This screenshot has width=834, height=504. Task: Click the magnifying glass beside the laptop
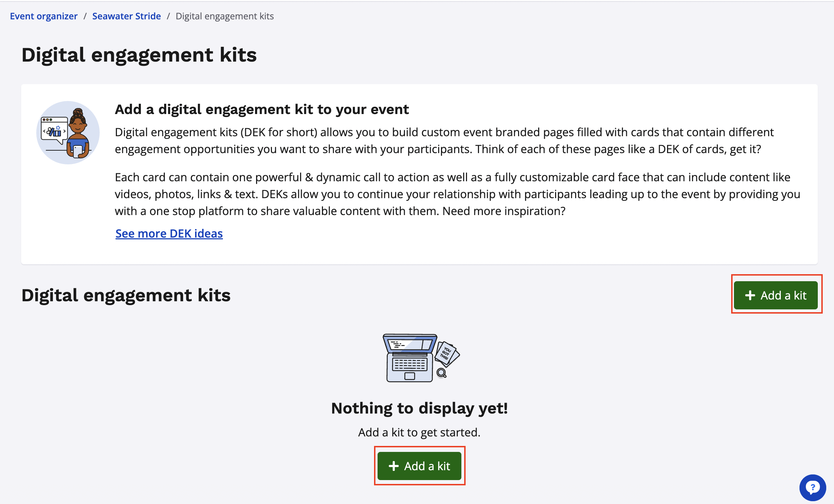[x=441, y=372]
